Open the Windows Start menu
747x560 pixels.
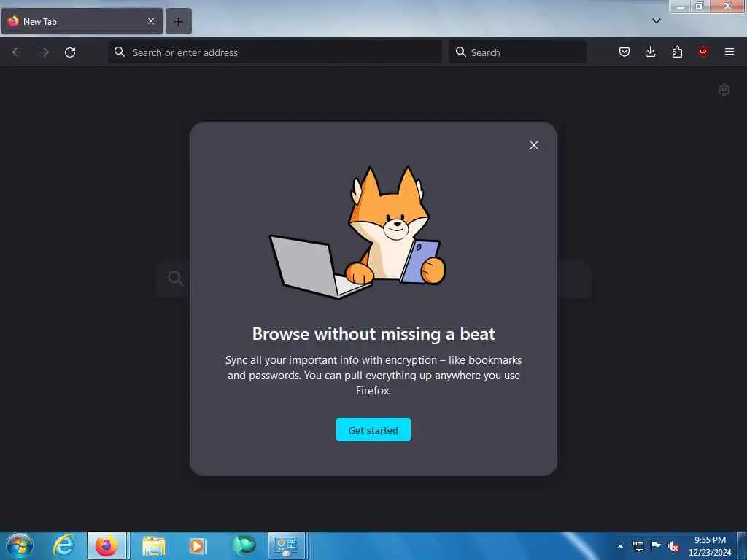click(x=20, y=545)
